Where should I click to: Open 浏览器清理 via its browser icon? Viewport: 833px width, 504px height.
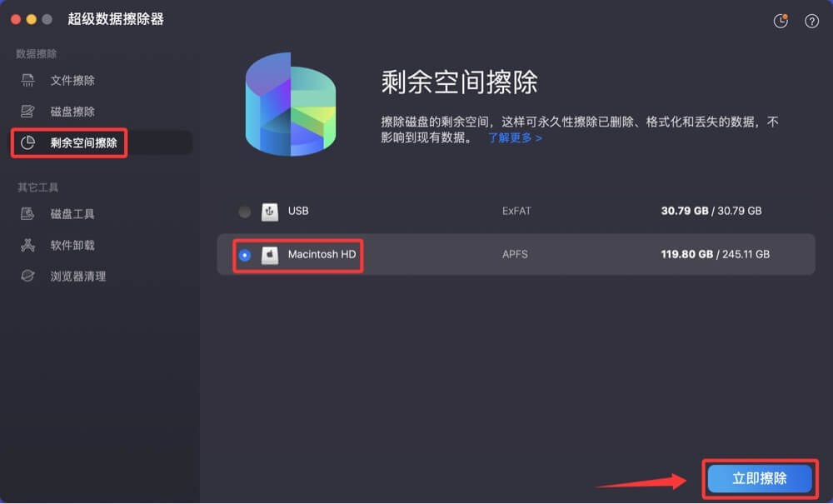coord(27,276)
